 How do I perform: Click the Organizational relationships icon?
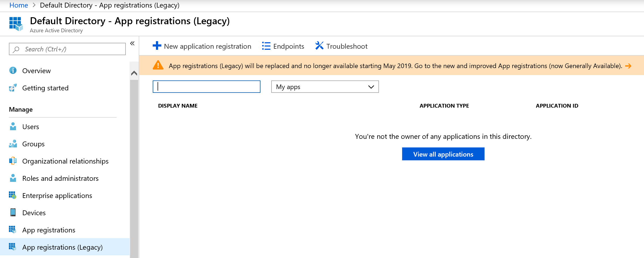coord(12,161)
